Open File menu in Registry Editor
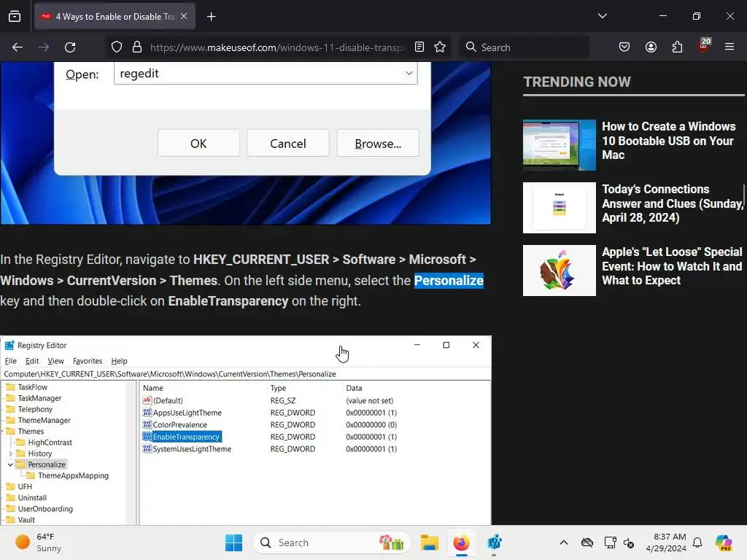This screenshot has width=747, height=560. [x=10, y=361]
